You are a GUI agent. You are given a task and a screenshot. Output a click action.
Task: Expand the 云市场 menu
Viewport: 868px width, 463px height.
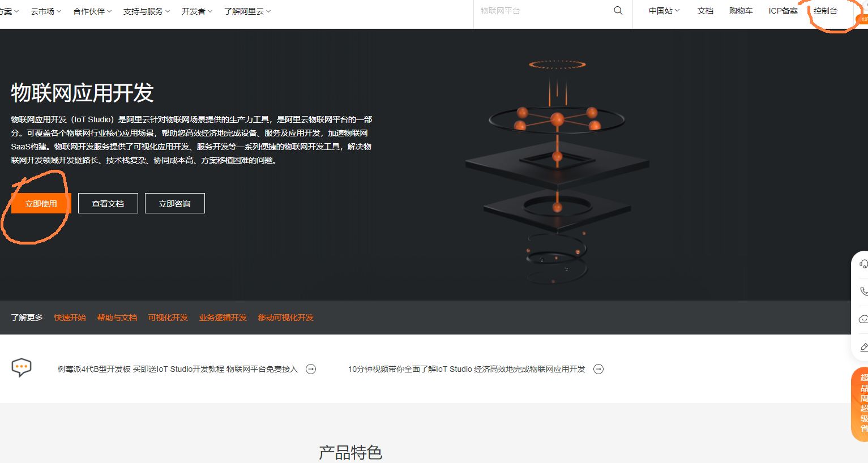point(46,11)
